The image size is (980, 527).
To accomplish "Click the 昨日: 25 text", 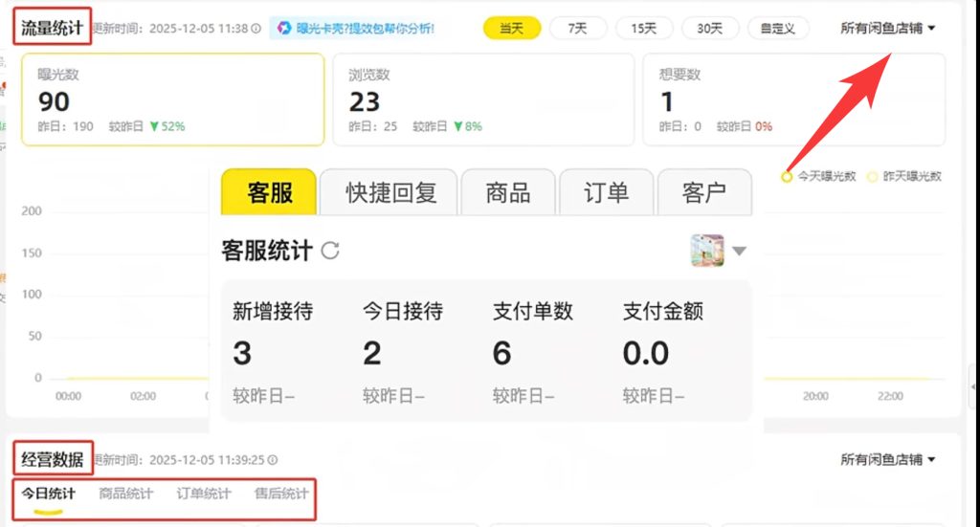I will pos(373,127).
